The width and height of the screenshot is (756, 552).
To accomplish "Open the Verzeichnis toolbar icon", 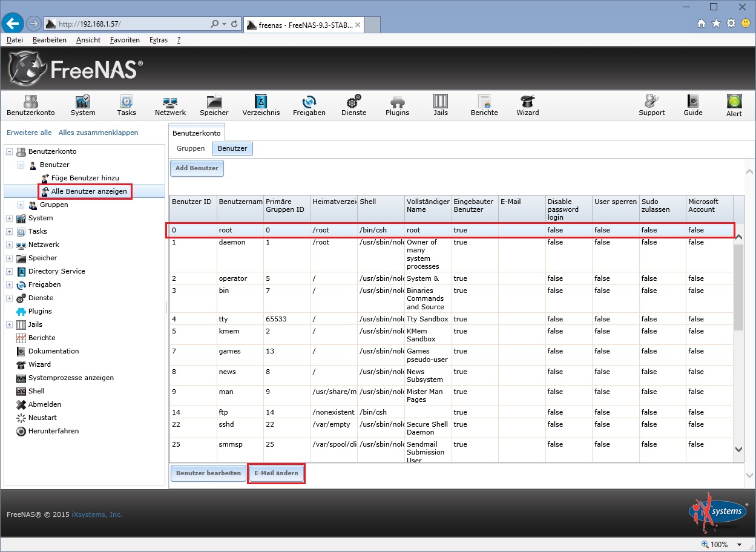I will tap(261, 105).
